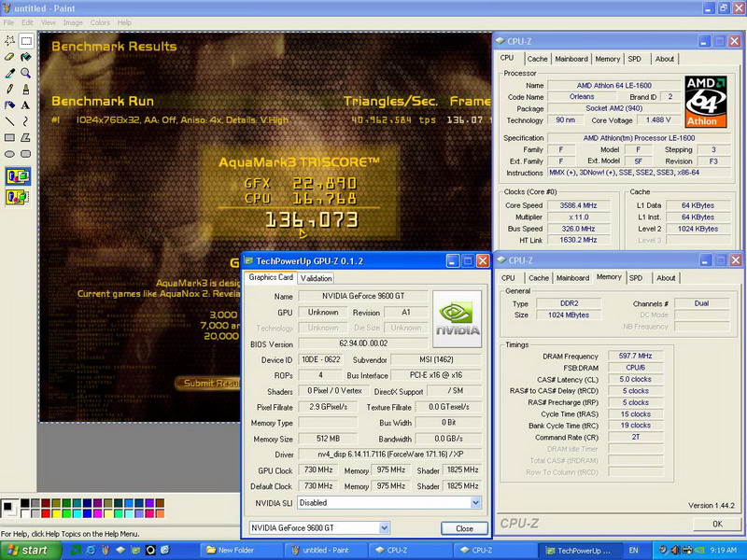This screenshot has height=560, width=747.
Task: Pick the orange color swatch in the palette
Action: pos(160,513)
